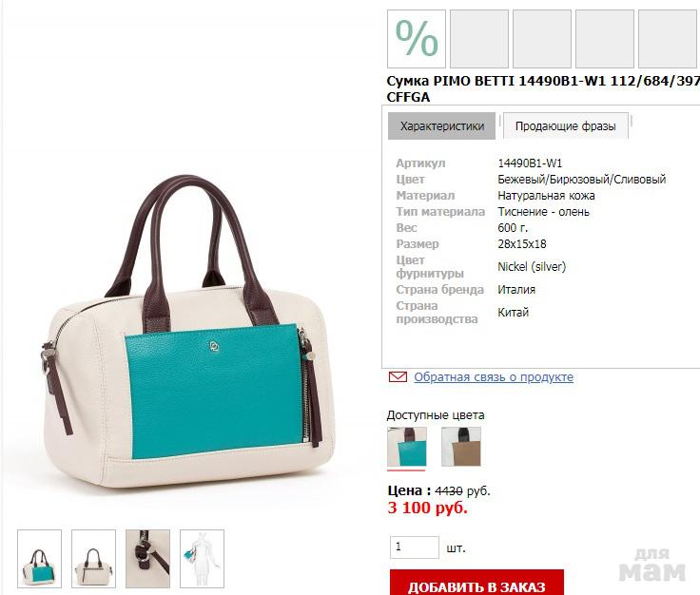Open the Обратная связь о продукте link
700x595 pixels.
[x=494, y=377]
